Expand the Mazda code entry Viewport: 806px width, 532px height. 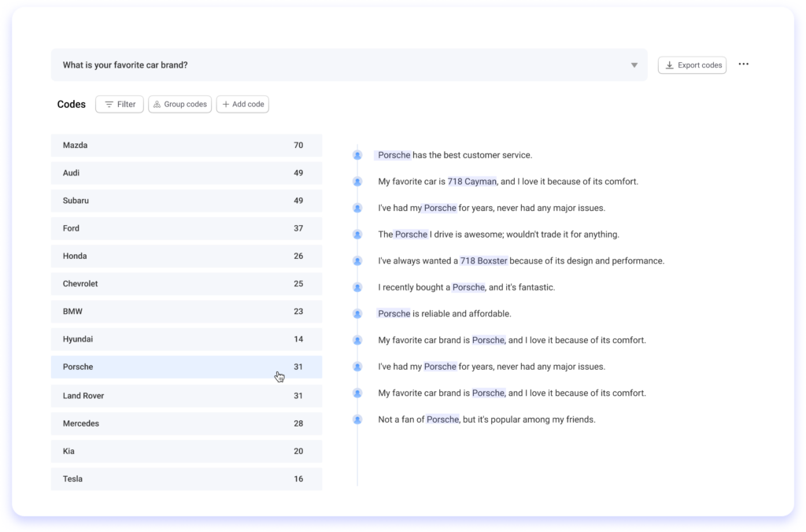coord(187,145)
